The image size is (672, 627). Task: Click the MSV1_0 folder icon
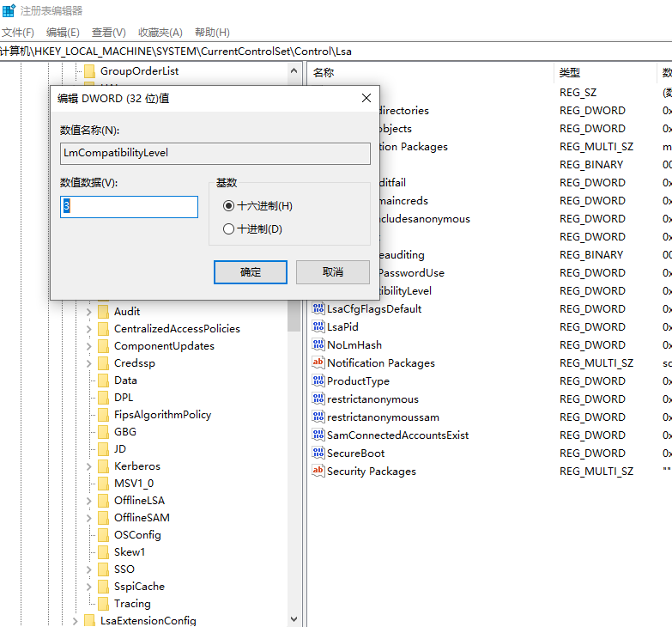pyautogui.click(x=103, y=483)
